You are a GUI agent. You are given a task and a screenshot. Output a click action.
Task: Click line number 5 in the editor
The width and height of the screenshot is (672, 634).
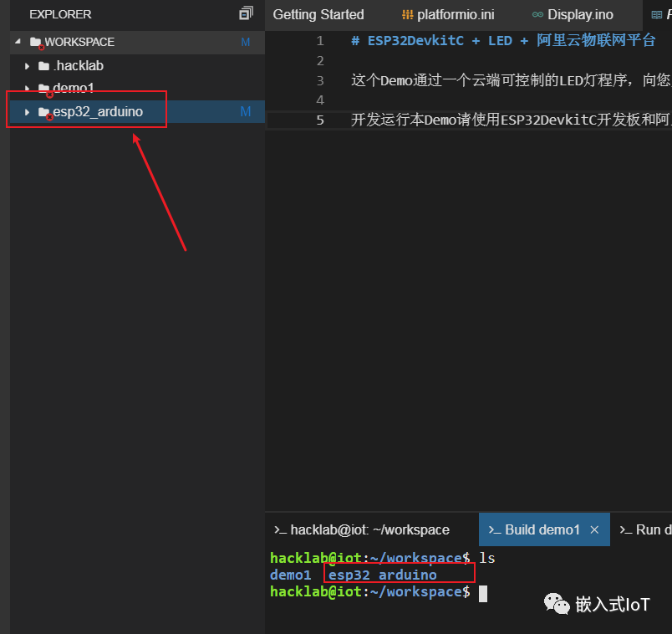point(320,120)
